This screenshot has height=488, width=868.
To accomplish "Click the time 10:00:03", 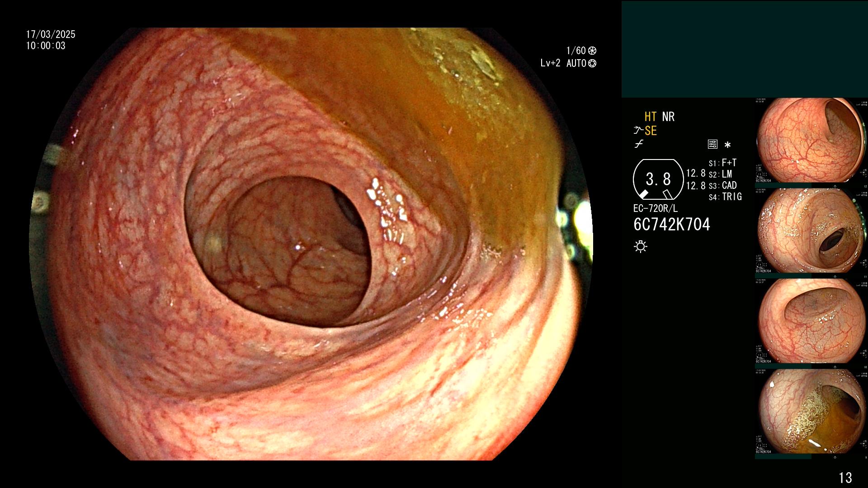I will (46, 46).
